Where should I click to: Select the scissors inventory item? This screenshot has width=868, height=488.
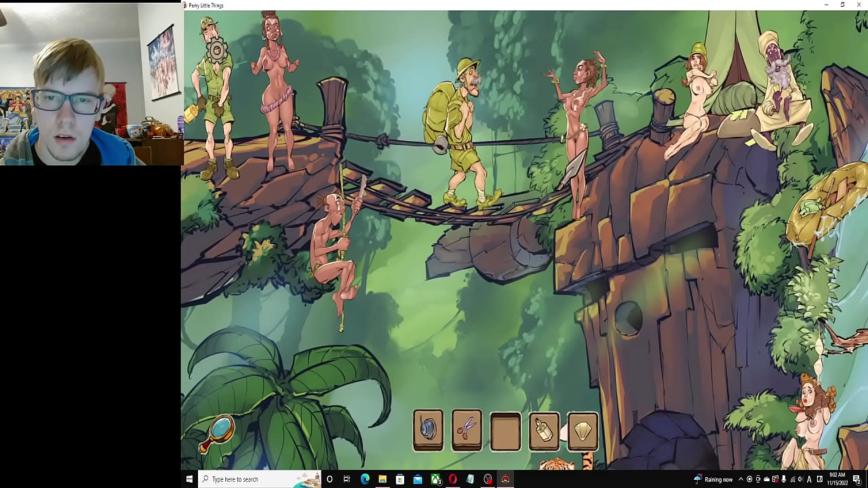click(467, 430)
